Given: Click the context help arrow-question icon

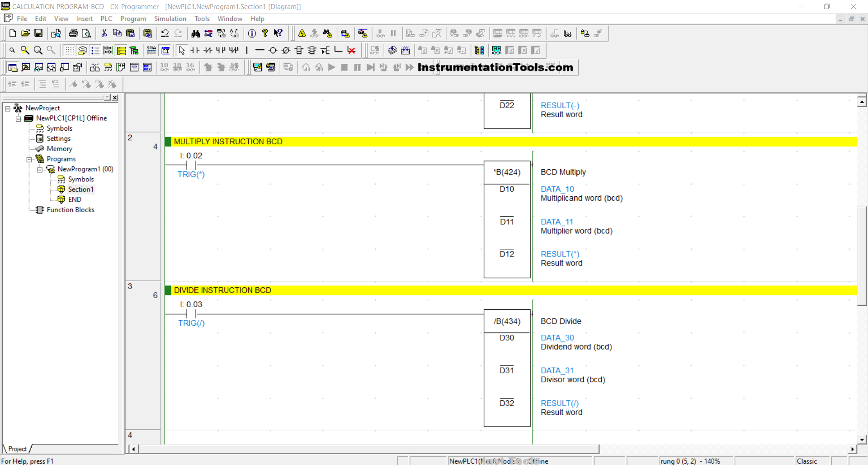Looking at the screenshot, I should click(278, 33).
